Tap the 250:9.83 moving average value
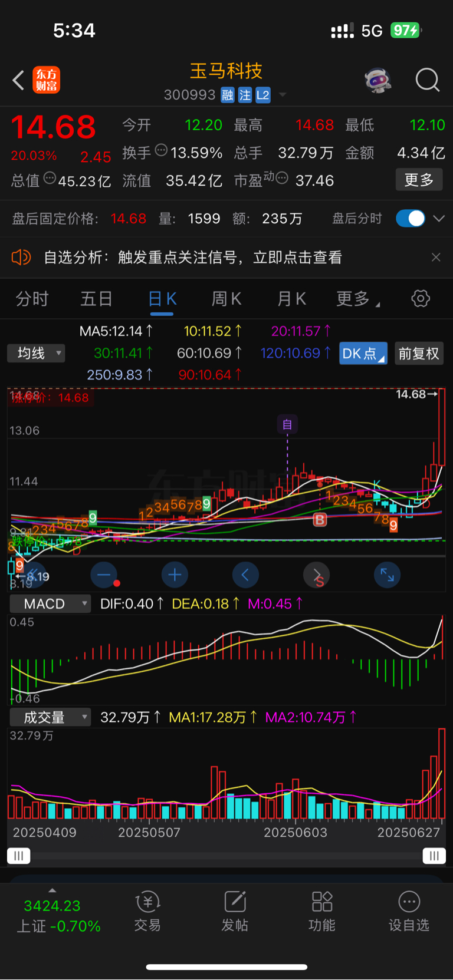This screenshot has height=980, width=453. click(x=119, y=375)
